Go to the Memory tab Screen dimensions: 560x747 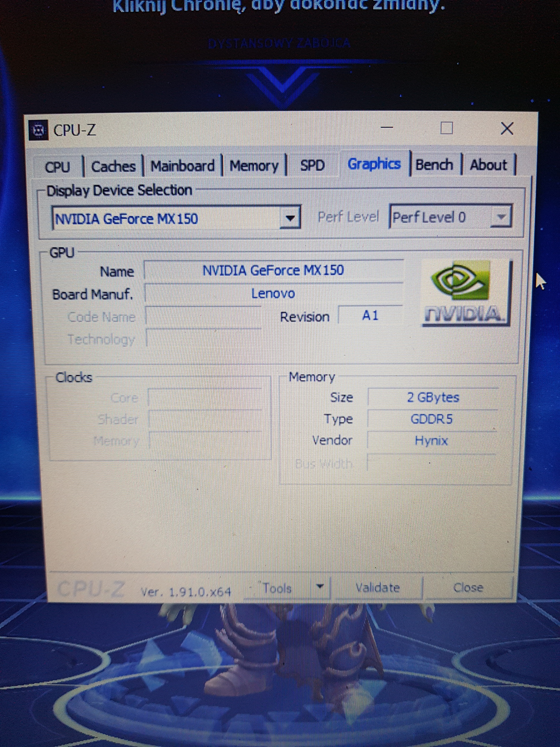tap(254, 166)
